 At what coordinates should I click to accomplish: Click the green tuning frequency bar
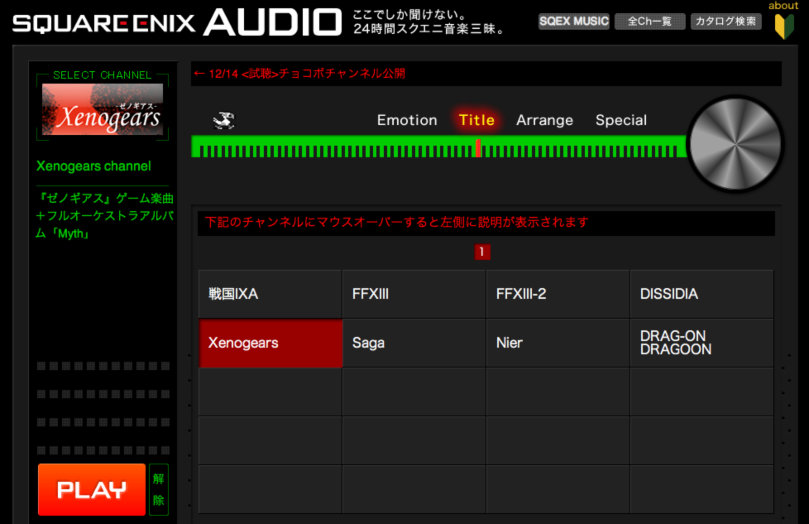click(x=439, y=146)
